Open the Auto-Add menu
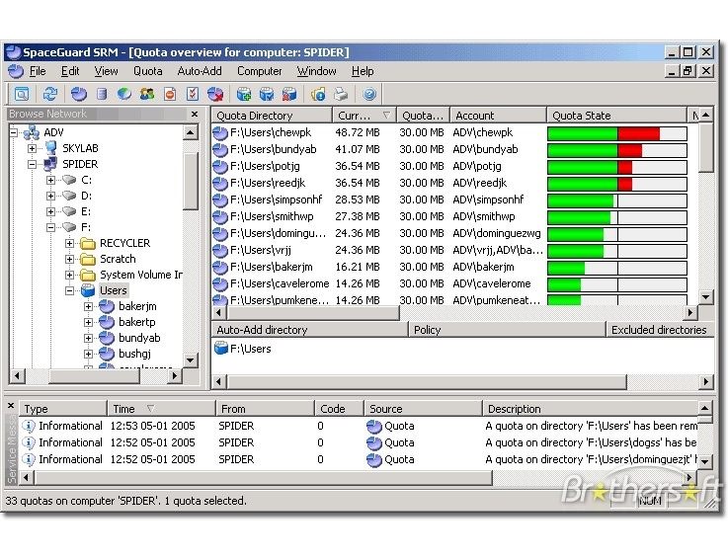 pos(200,71)
